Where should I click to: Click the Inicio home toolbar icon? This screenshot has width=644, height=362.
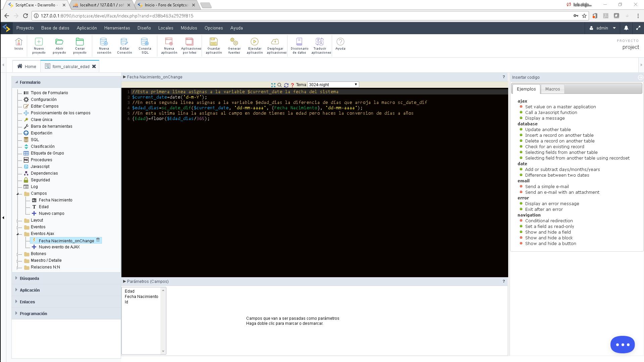pyautogui.click(x=18, y=44)
